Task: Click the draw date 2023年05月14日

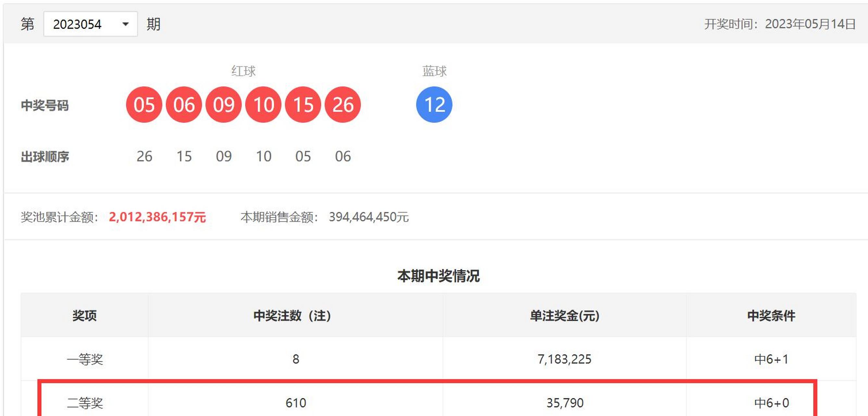Action: pos(811,24)
